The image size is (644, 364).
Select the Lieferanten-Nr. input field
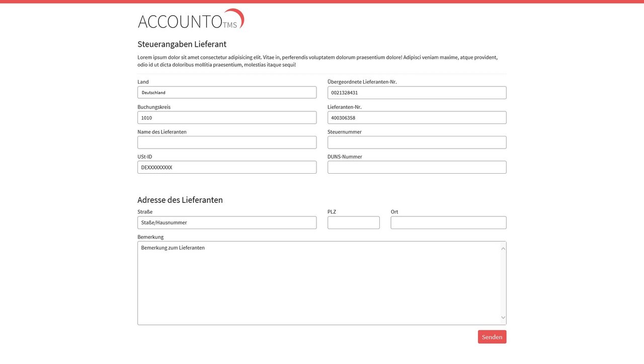417,117
